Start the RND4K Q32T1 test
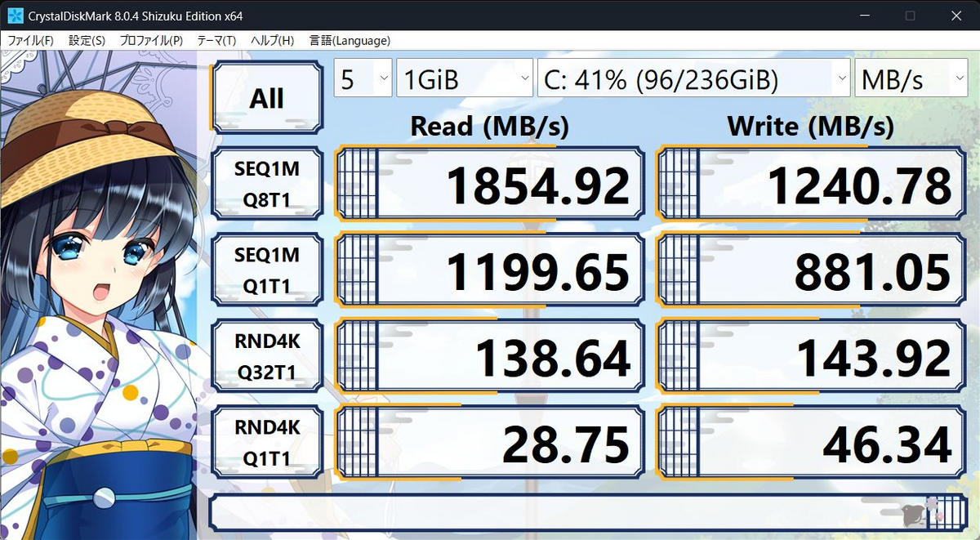Screen dimensions: 980x540 267,357
